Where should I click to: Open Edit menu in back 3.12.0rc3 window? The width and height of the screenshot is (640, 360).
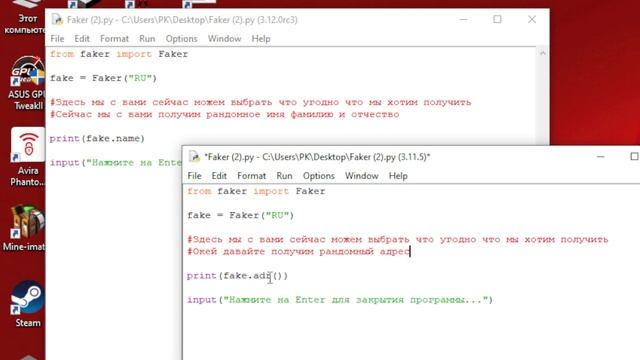[82, 39]
